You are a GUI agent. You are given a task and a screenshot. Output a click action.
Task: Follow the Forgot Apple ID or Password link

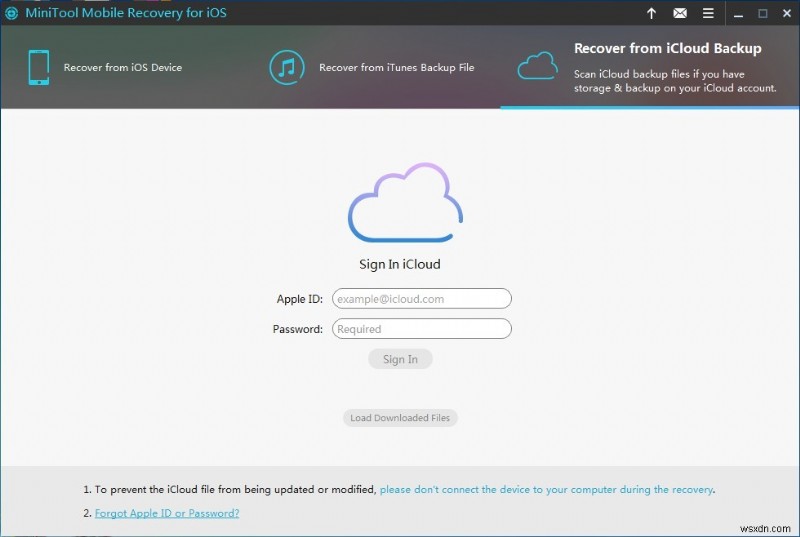[x=167, y=513]
